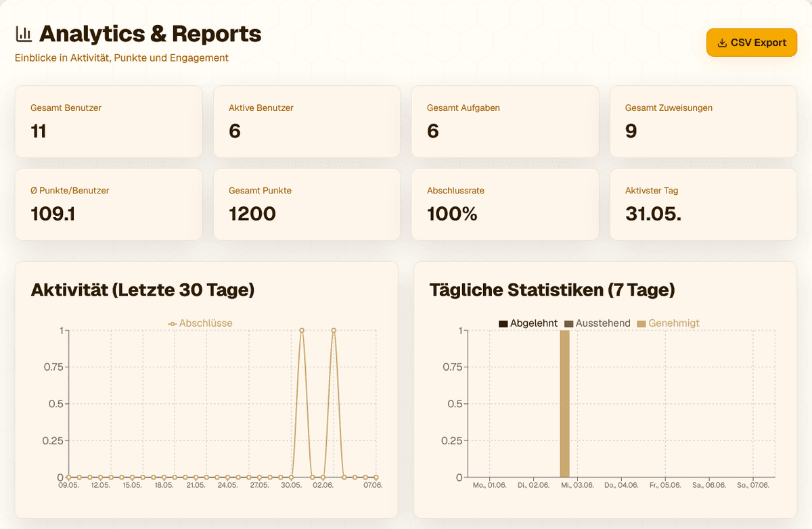Select the Aktive Benutzer card

[307, 122]
